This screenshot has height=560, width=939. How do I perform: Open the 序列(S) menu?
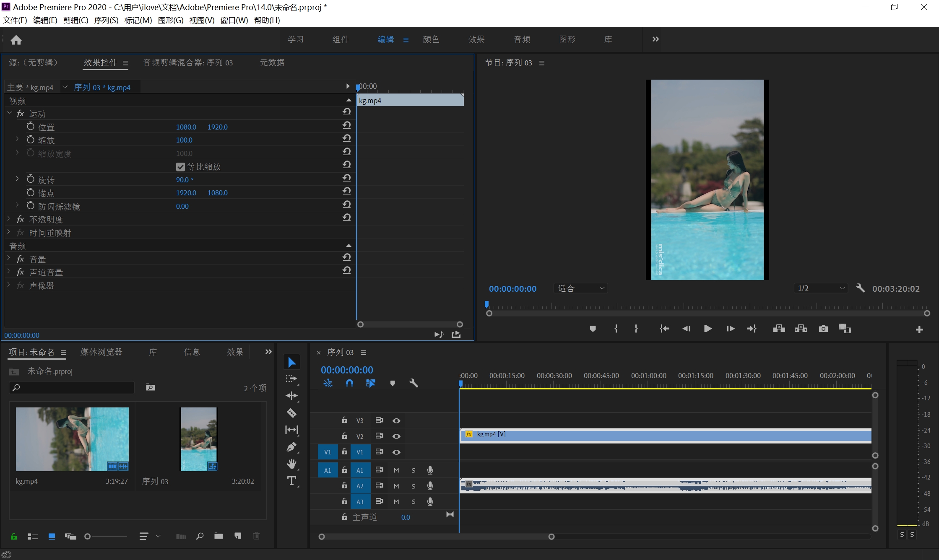[x=106, y=20]
